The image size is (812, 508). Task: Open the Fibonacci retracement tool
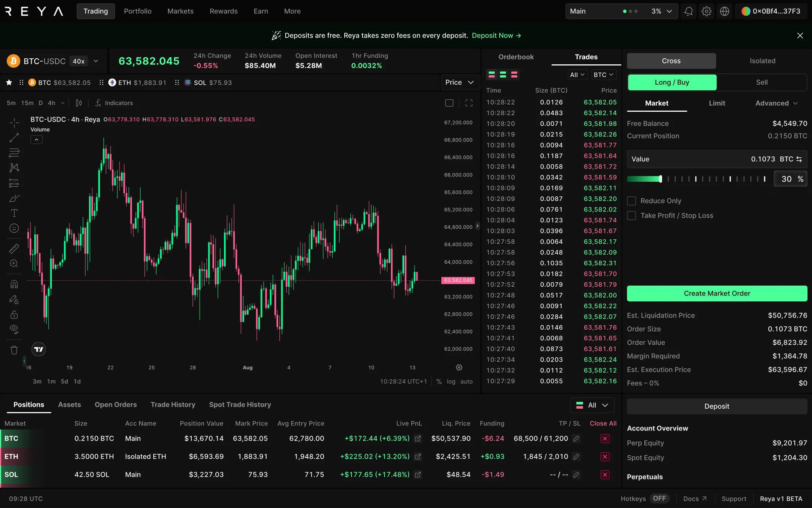point(14,153)
